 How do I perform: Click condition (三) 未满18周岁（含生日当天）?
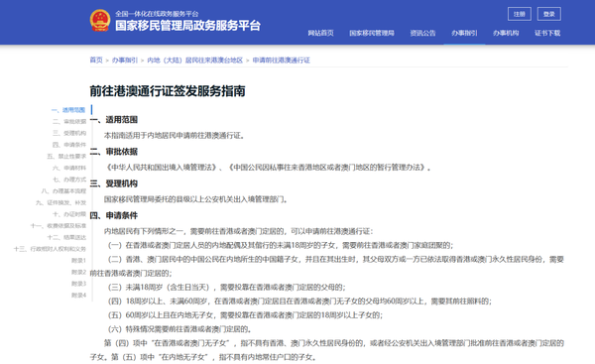click(x=227, y=287)
